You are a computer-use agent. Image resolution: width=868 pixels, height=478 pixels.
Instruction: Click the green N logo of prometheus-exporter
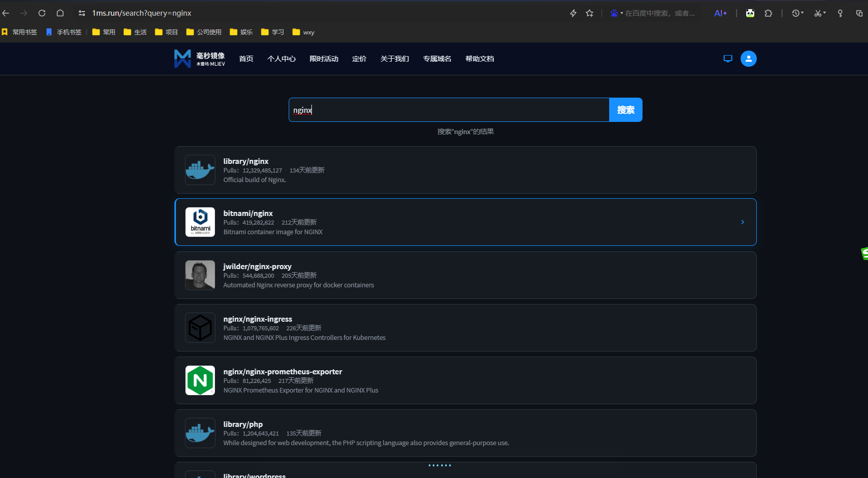pyautogui.click(x=200, y=380)
